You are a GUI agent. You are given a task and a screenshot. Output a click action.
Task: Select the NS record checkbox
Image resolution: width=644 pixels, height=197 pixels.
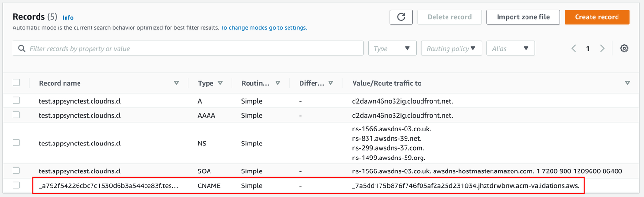(x=16, y=143)
